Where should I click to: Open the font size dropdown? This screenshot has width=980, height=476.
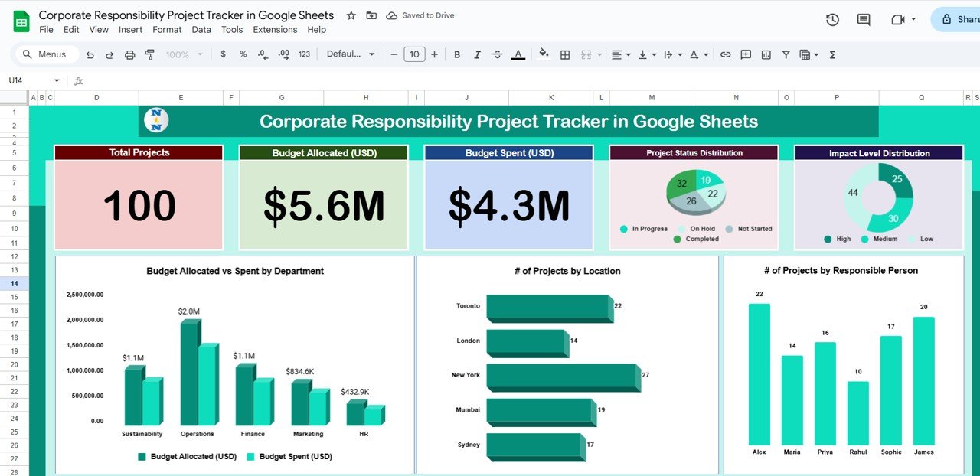[x=413, y=54]
